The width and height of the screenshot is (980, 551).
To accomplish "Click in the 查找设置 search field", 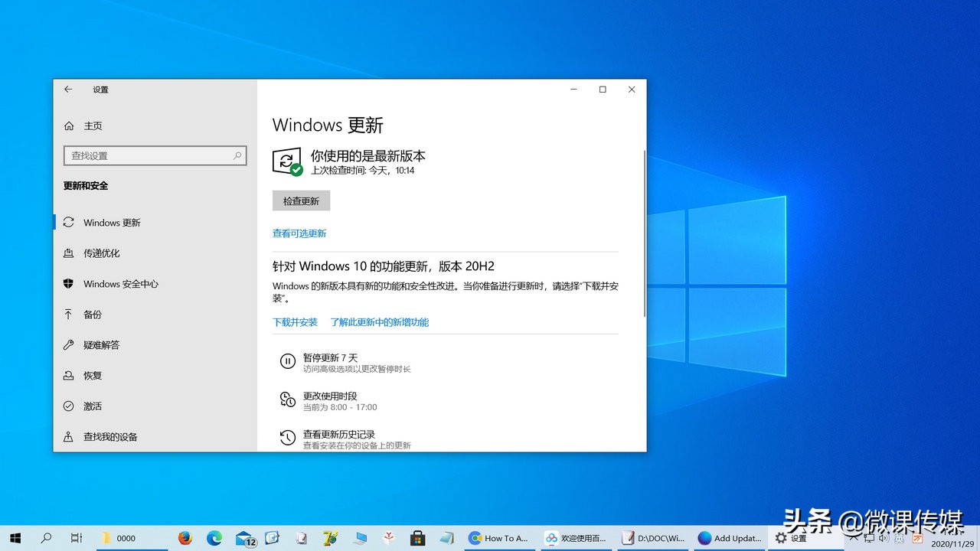I will click(149, 155).
